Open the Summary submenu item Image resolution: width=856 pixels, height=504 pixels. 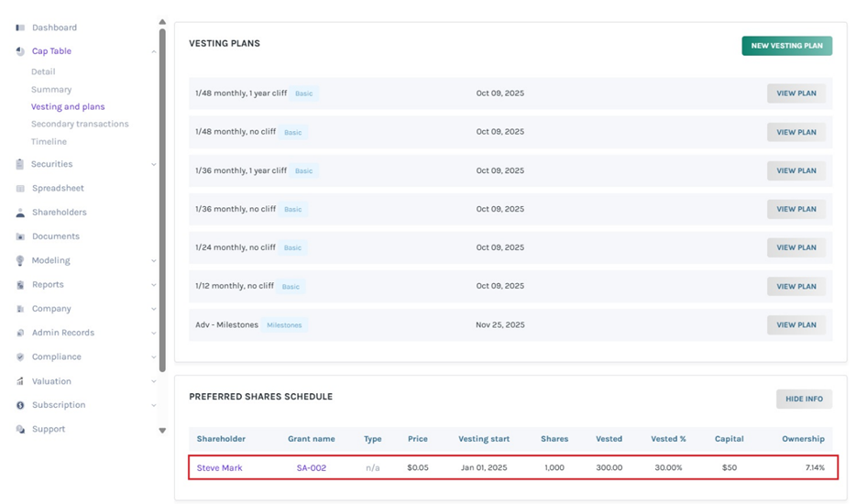click(51, 90)
